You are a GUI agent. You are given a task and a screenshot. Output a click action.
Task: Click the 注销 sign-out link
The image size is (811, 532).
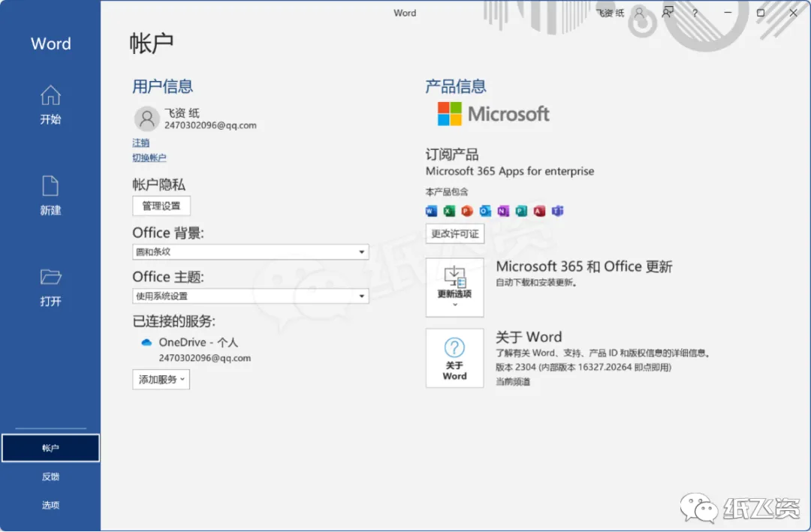pos(140,143)
